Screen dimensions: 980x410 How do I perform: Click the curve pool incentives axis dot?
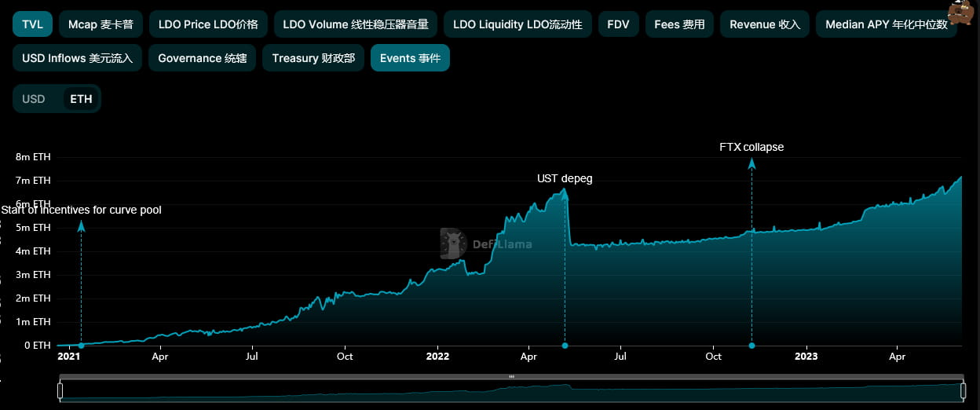[81, 346]
